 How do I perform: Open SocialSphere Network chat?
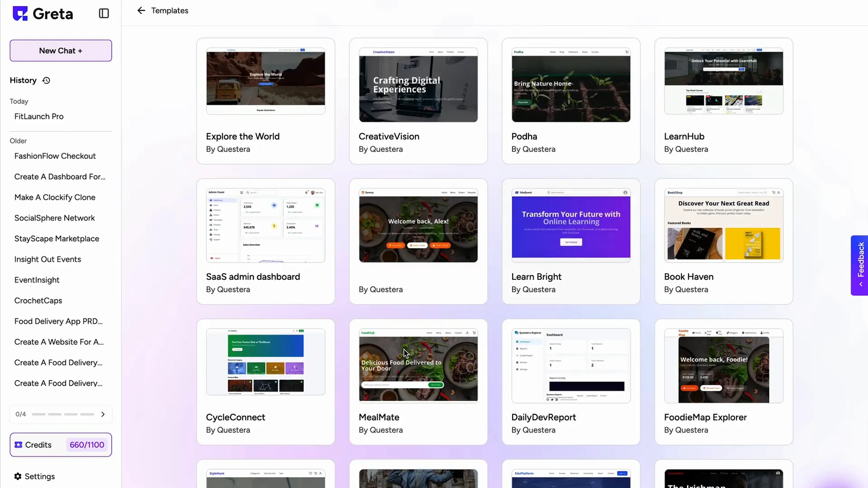pyautogui.click(x=55, y=218)
